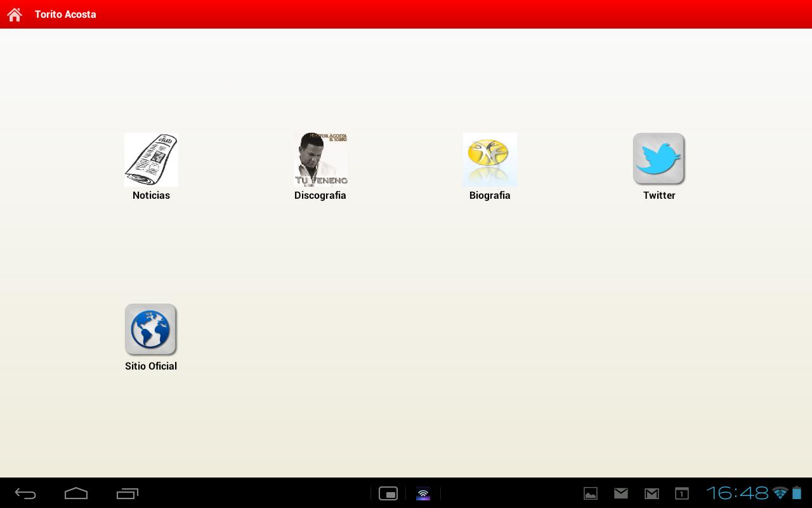812x508 pixels.
Task: Open the Sitio Oficial globe icon
Action: (151, 330)
